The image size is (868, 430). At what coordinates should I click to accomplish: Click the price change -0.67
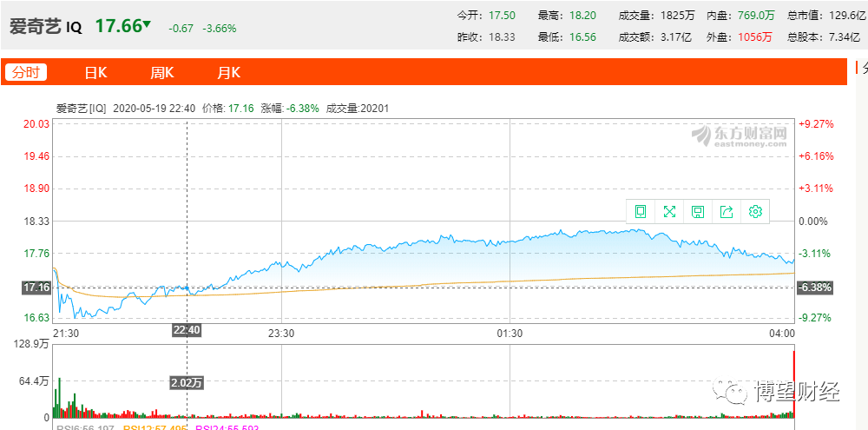(181, 29)
